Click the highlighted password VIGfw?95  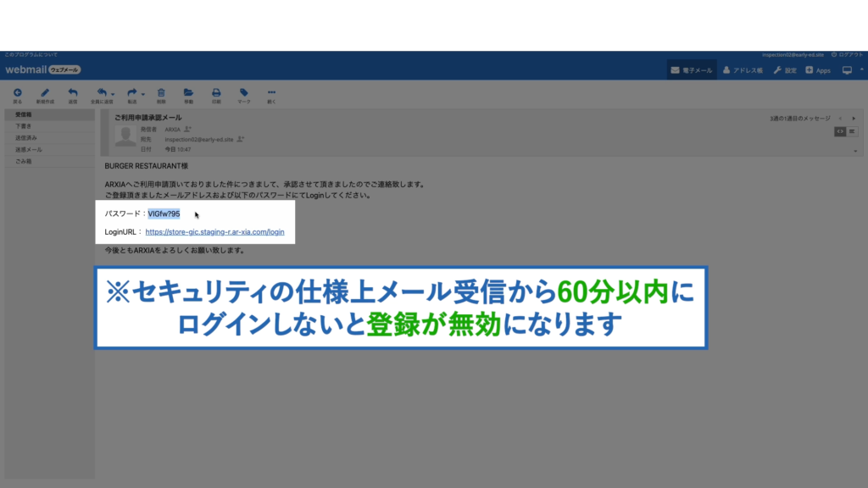point(164,213)
